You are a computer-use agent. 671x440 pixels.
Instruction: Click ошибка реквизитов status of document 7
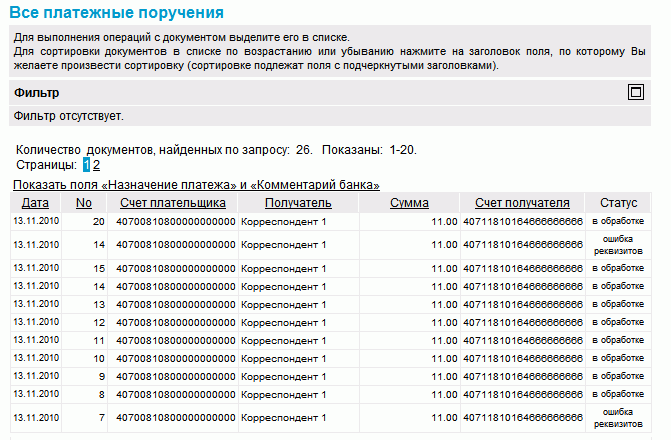[x=618, y=418]
